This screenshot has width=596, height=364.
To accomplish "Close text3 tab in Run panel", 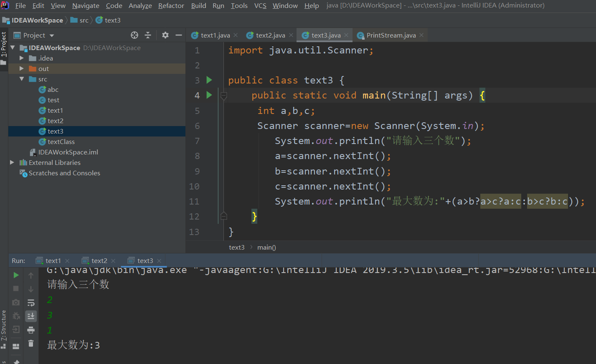I will [x=159, y=261].
